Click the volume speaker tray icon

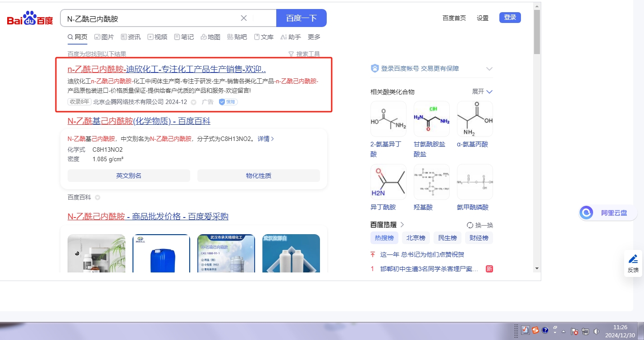point(597,331)
